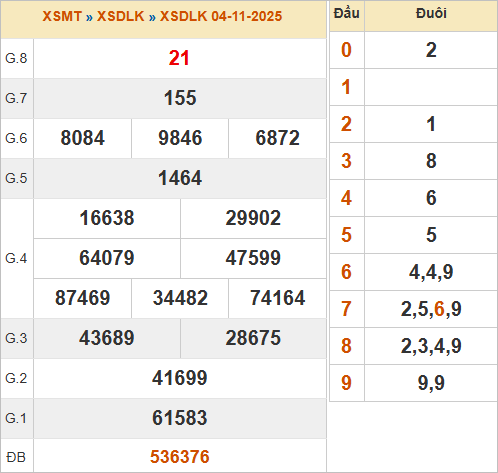Click head digit 1 in Đầu column
This screenshot has height=473, width=498.
346,87
